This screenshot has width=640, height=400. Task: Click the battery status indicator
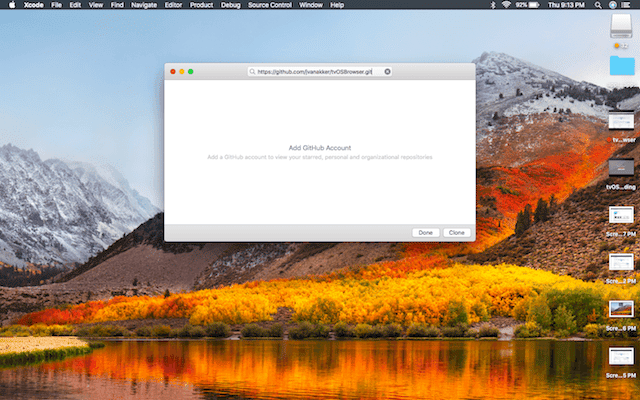coord(537,5)
